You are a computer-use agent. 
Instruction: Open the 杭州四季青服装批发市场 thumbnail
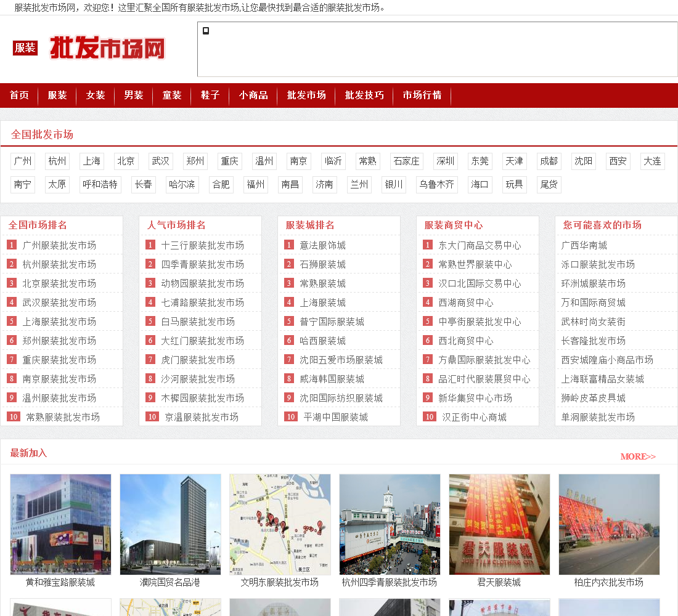[390, 524]
